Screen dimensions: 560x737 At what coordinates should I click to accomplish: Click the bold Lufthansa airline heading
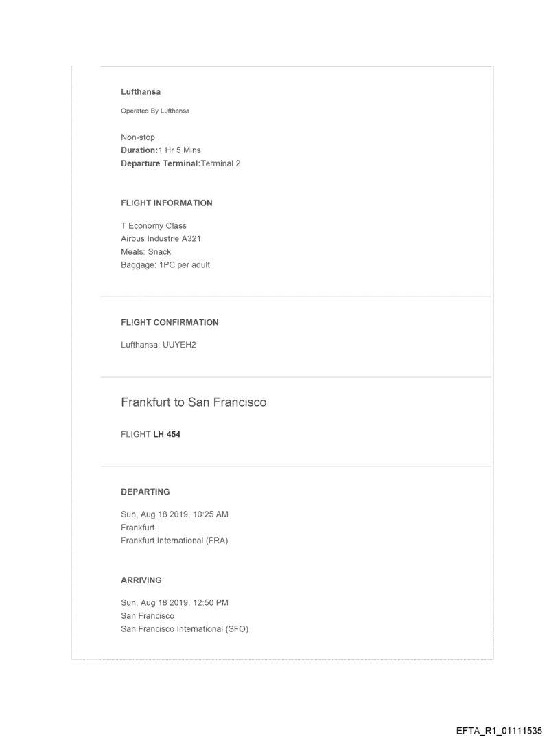pyautogui.click(x=141, y=91)
